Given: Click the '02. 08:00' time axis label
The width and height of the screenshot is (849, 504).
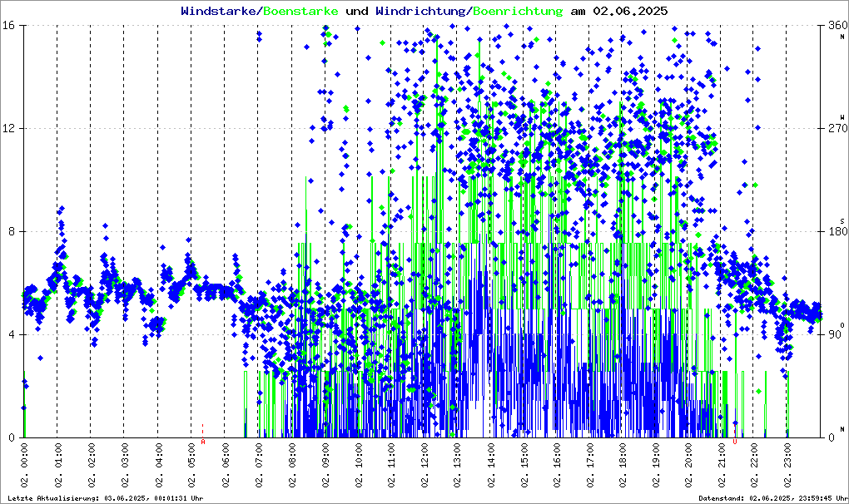Looking at the screenshot, I should pyautogui.click(x=291, y=465).
